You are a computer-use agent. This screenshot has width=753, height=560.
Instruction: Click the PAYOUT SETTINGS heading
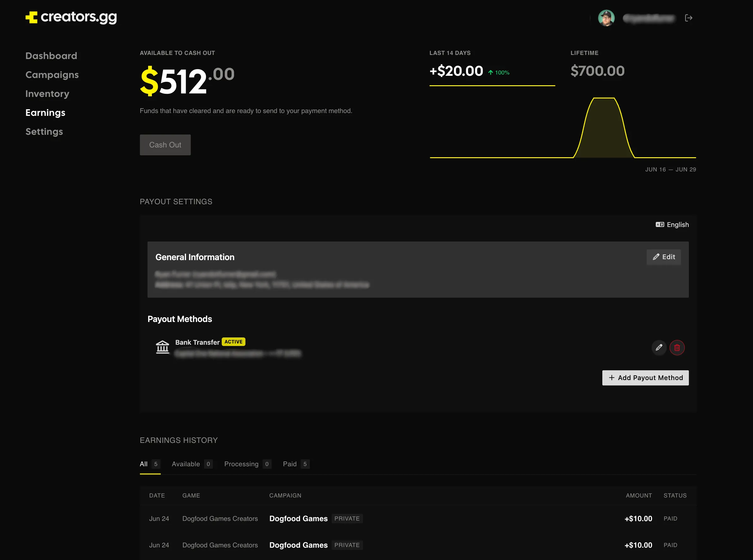click(176, 202)
